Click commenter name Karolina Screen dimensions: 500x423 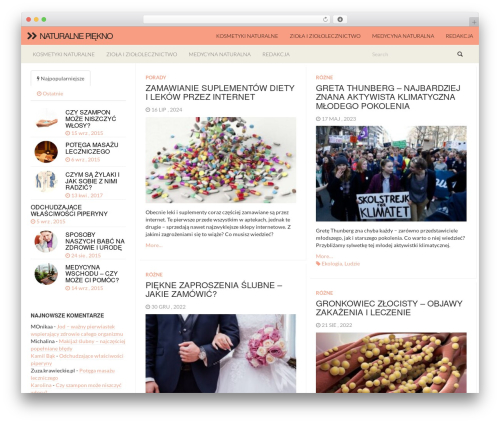41,385
